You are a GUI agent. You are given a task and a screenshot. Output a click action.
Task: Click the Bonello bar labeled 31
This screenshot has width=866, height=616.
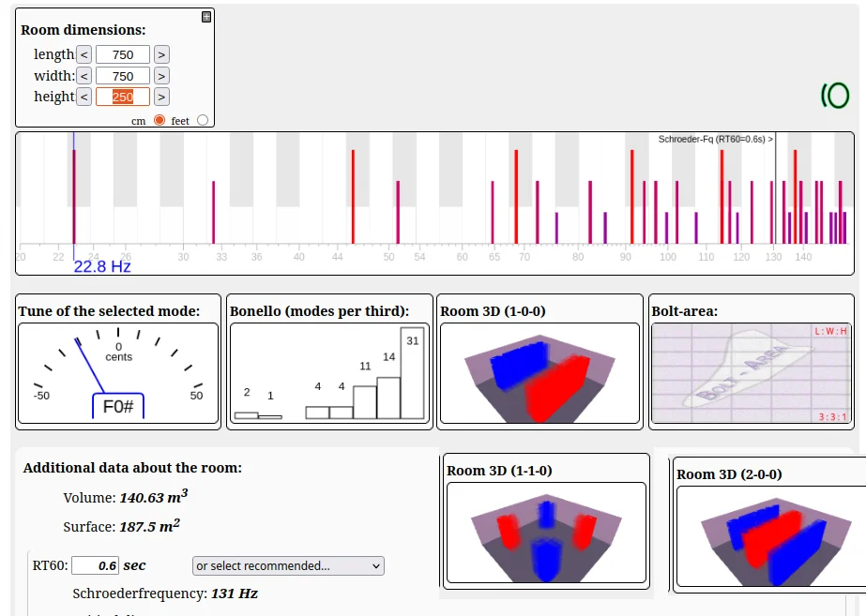point(413,373)
